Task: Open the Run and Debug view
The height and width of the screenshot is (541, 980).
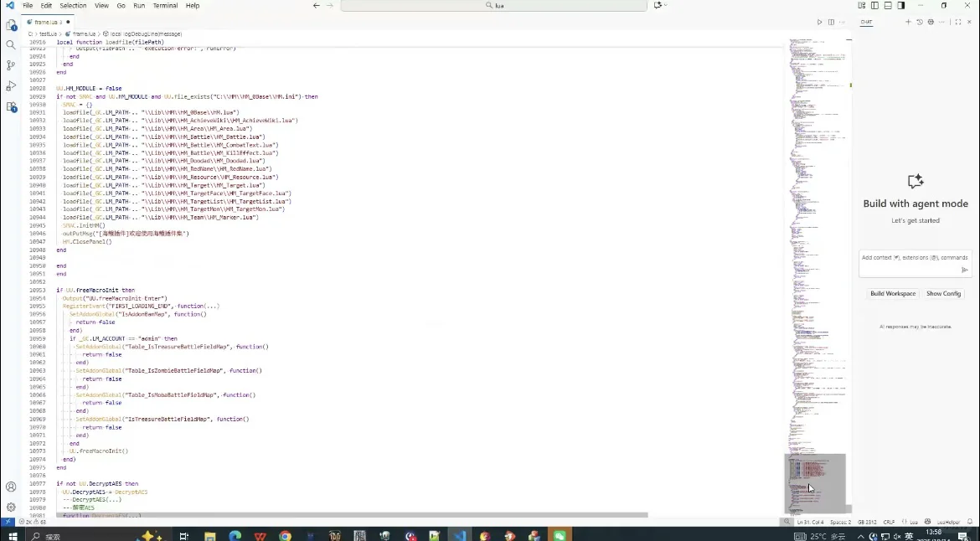Action: [x=11, y=85]
